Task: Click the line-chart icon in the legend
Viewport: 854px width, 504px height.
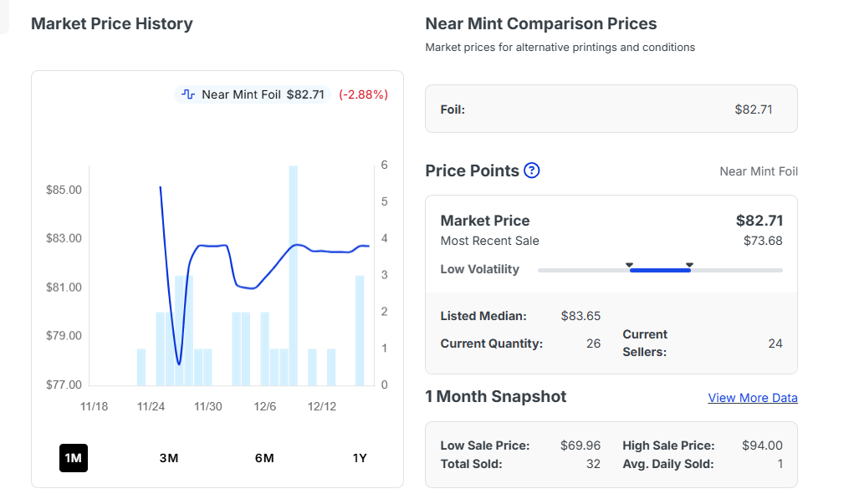Action: coord(188,94)
